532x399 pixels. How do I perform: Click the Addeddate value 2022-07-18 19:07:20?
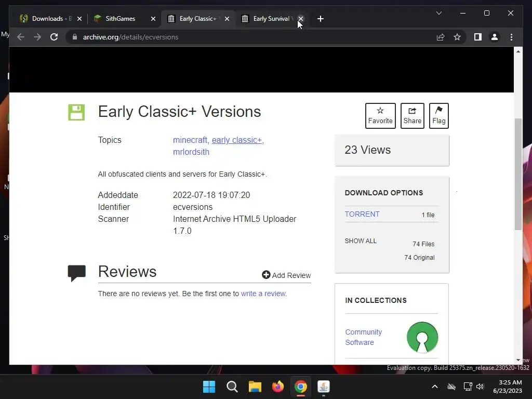tap(211, 195)
